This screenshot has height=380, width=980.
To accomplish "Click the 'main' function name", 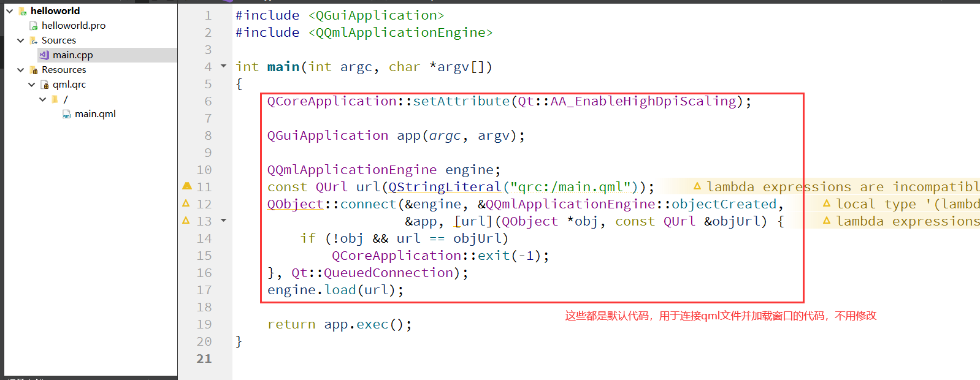I will tap(283, 67).
